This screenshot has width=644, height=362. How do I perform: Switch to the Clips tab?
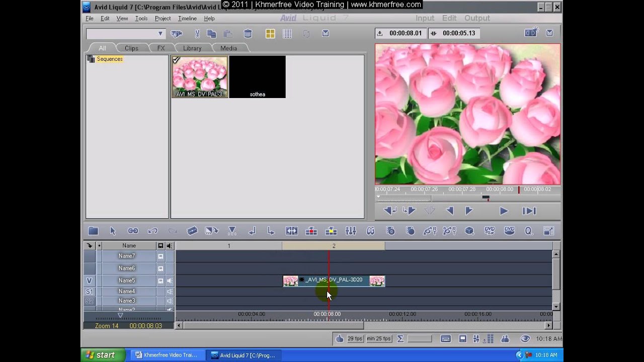tap(131, 48)
